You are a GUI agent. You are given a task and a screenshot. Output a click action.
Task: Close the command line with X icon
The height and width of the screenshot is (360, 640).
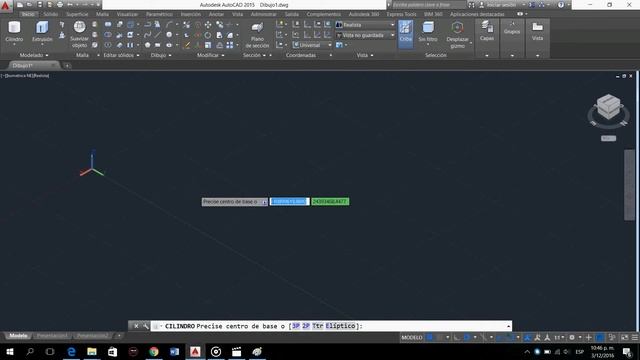(x=136, y=326)
